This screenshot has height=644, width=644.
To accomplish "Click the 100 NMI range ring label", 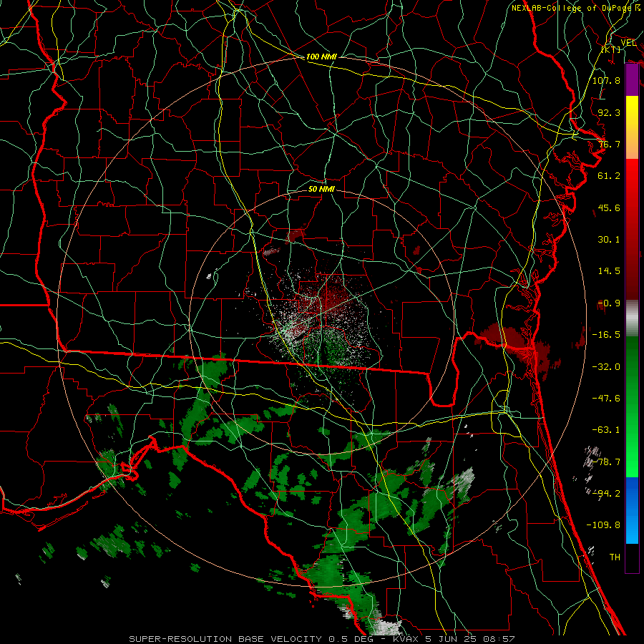I will 321,57.
